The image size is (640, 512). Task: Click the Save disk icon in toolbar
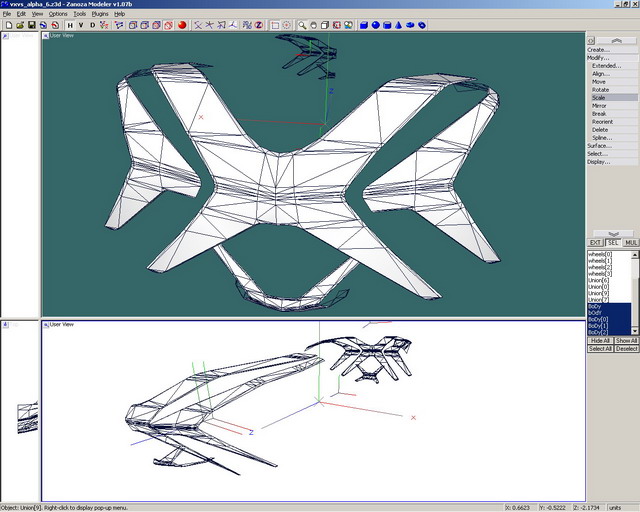point(31,25)
